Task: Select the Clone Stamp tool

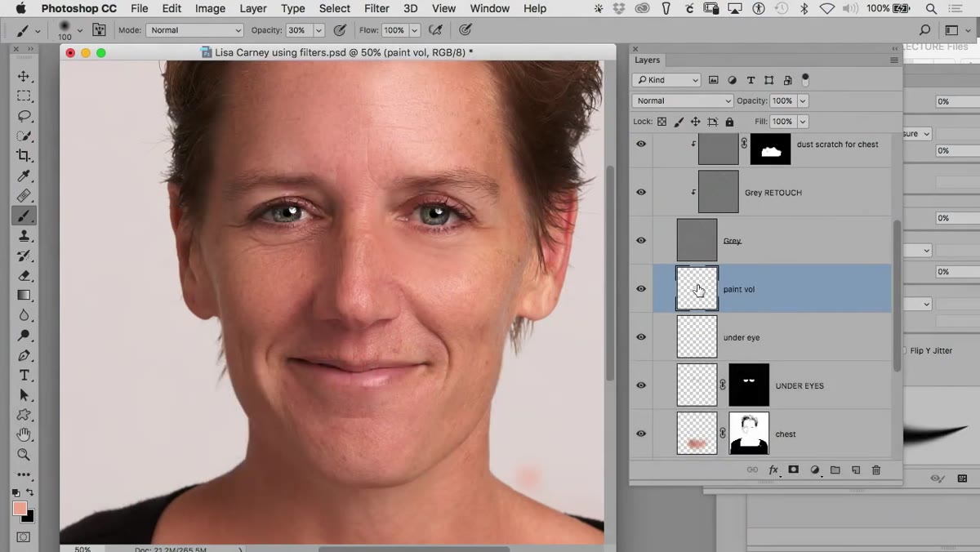Action: pyautogui.click(x=24, y=236)
